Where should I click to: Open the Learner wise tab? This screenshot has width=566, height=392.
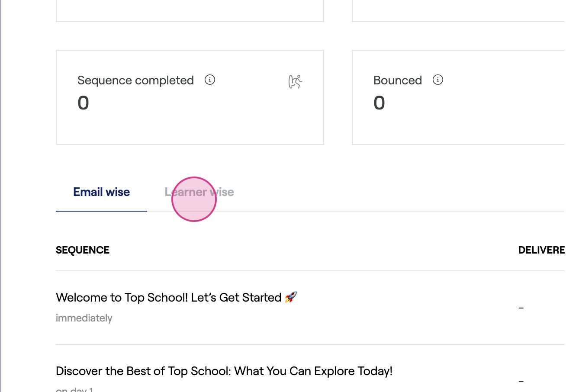coord(199,192)
